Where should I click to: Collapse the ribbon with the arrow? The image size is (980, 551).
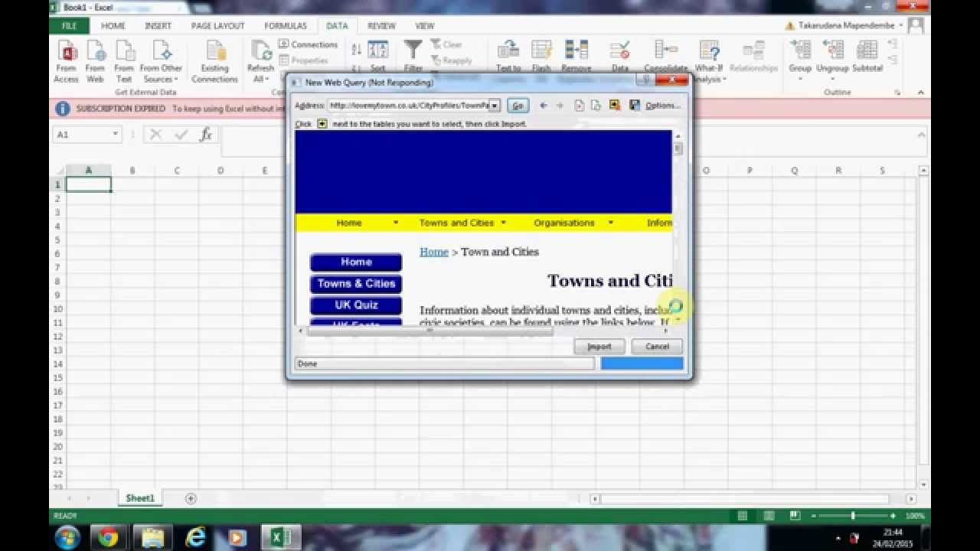click(x=921, y=93)
